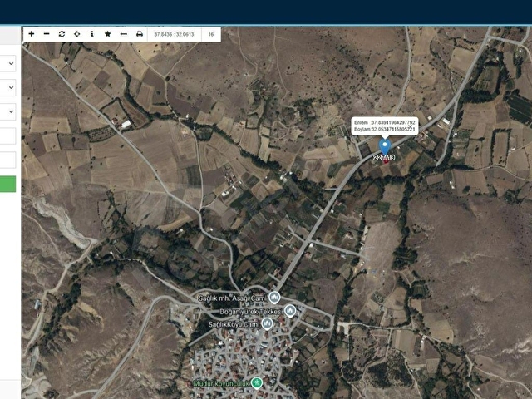Image resolution: width=532 pixels, height=399 pixels.
Task: Zoom in with the plus icon
Action: pyautogui.click(x=32, y=34)
